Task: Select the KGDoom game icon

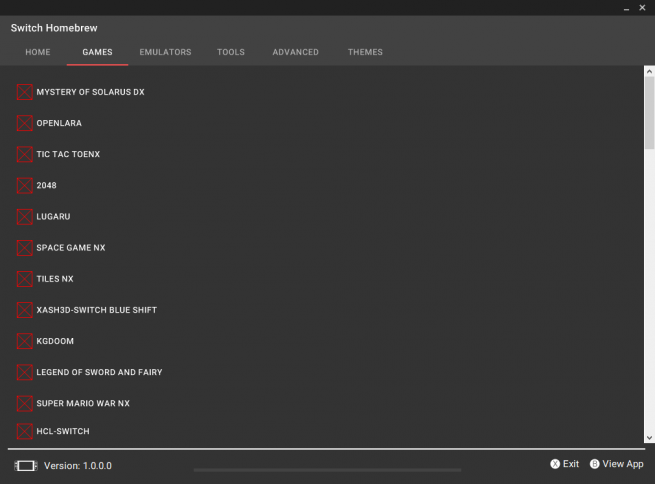Action: coord(25,341)
